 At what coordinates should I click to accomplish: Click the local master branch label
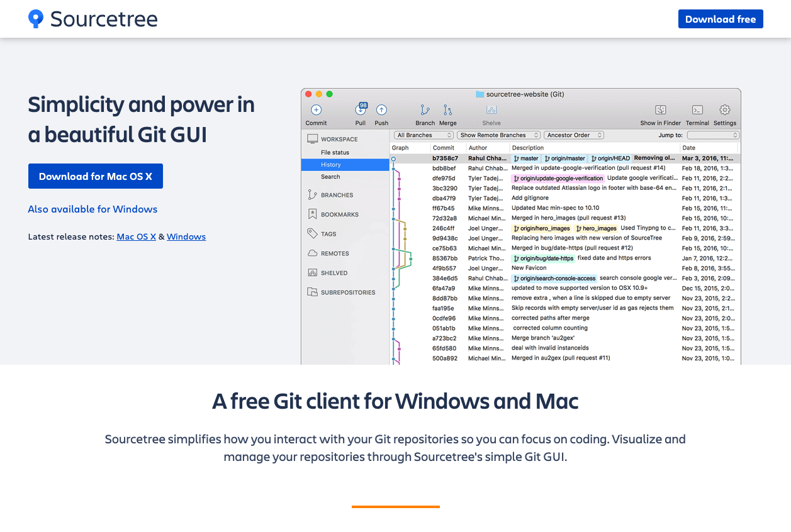[526, 158]
